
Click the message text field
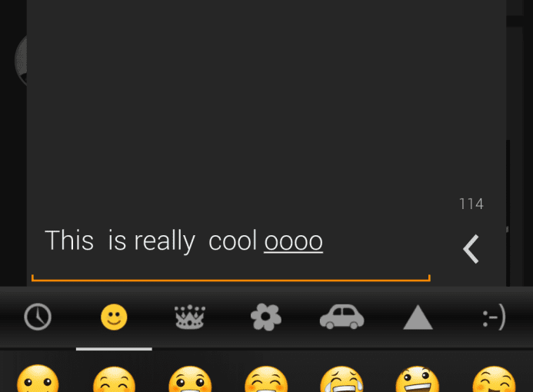pyautogui.click(x=231, y=253)
